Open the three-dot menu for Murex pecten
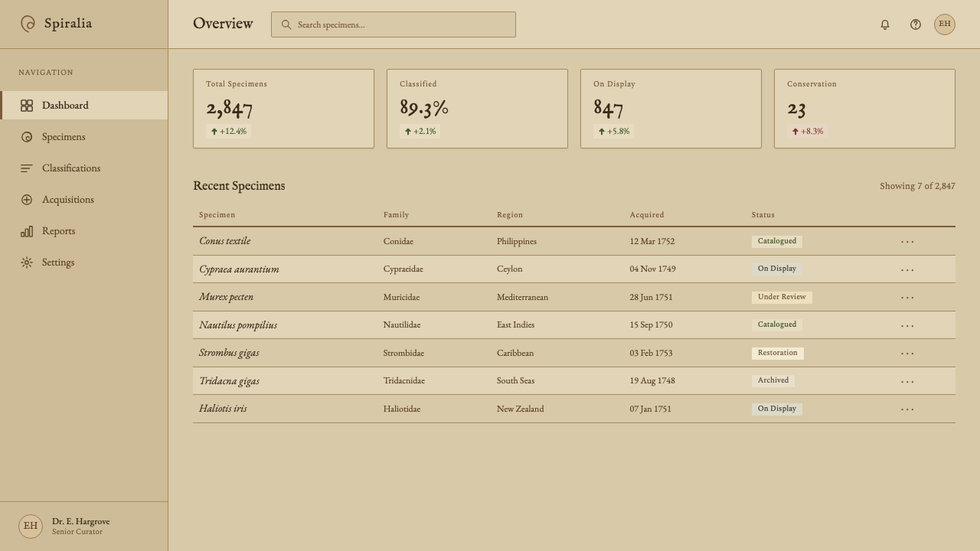 (907, 298)
